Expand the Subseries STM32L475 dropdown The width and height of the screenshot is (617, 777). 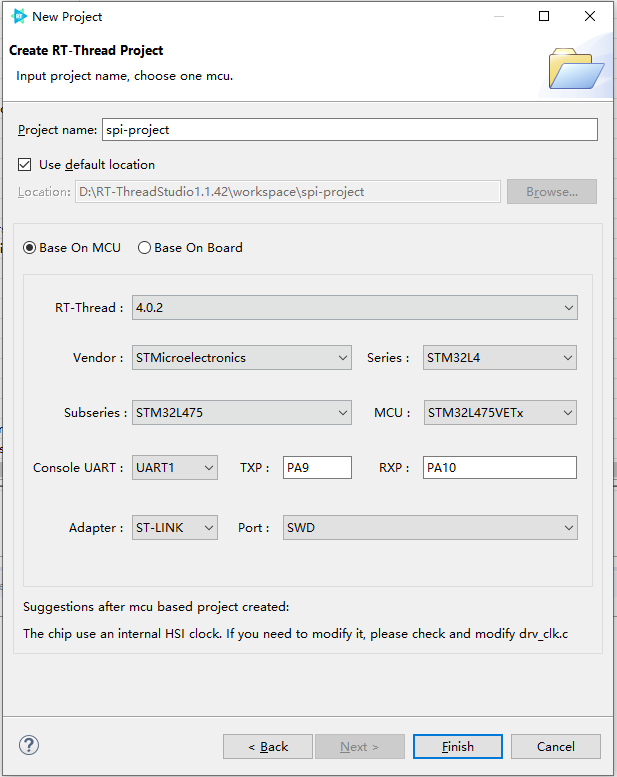tap(242, 413)
